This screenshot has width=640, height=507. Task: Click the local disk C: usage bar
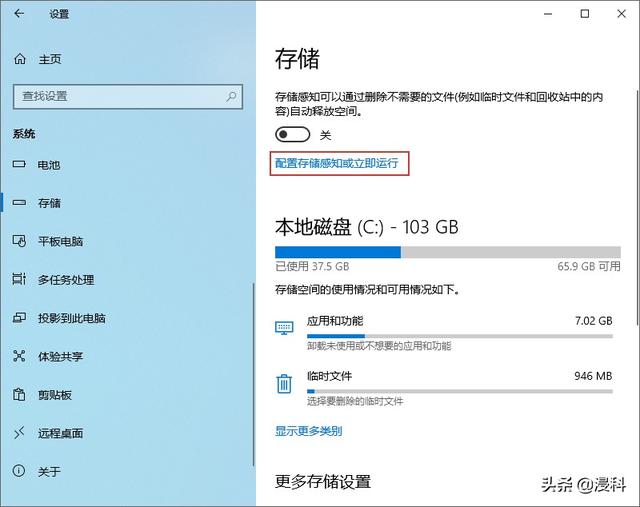point(443,252)
